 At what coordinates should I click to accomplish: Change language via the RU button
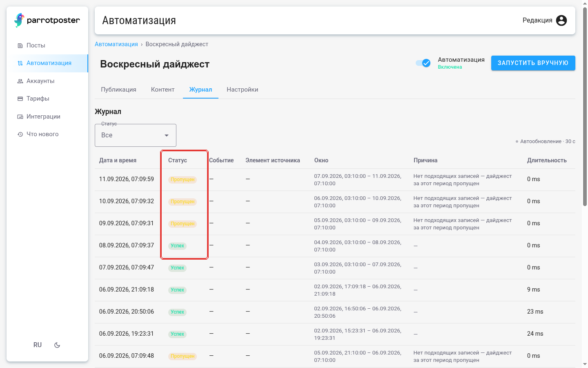pos(38,345)
